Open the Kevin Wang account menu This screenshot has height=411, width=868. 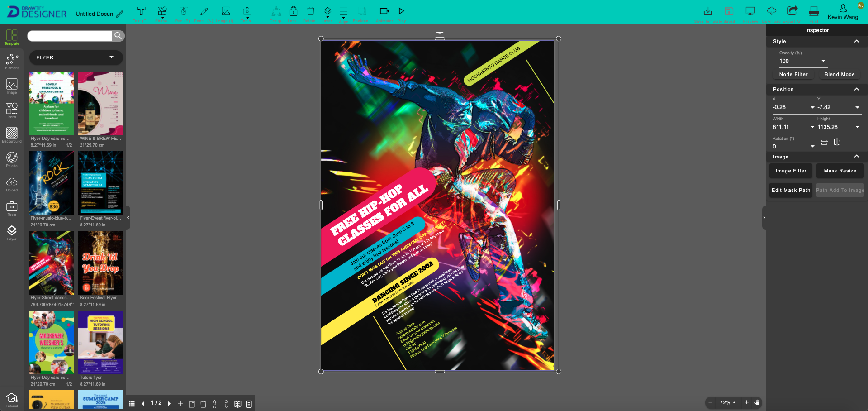tap(843, 12)
